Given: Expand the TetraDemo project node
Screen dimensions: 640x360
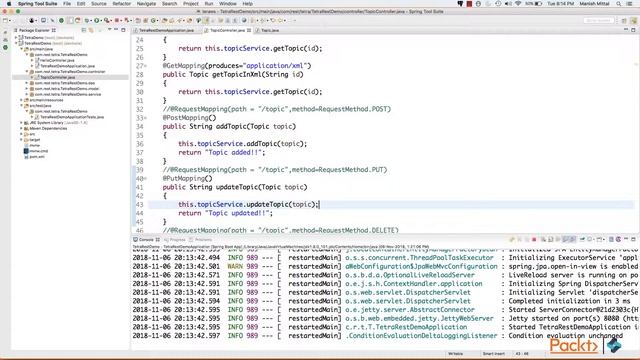Looking at the screenshot, I should [16, 38].
